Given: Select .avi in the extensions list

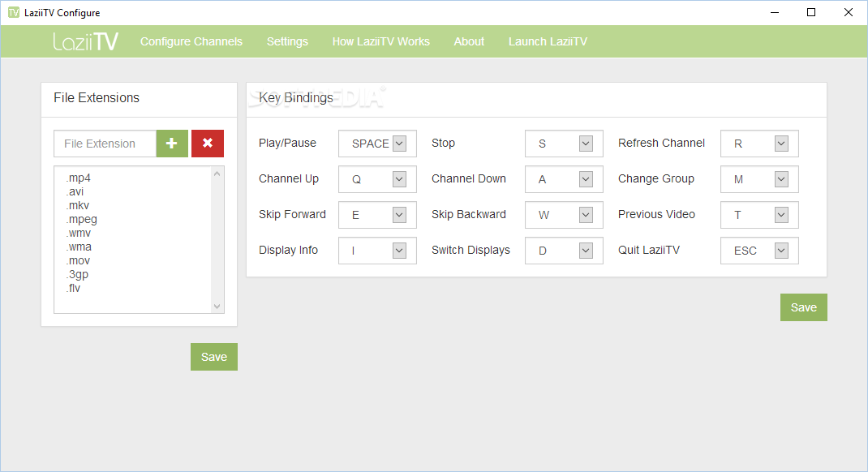Looking at the screenshot, I should [75, 191].
